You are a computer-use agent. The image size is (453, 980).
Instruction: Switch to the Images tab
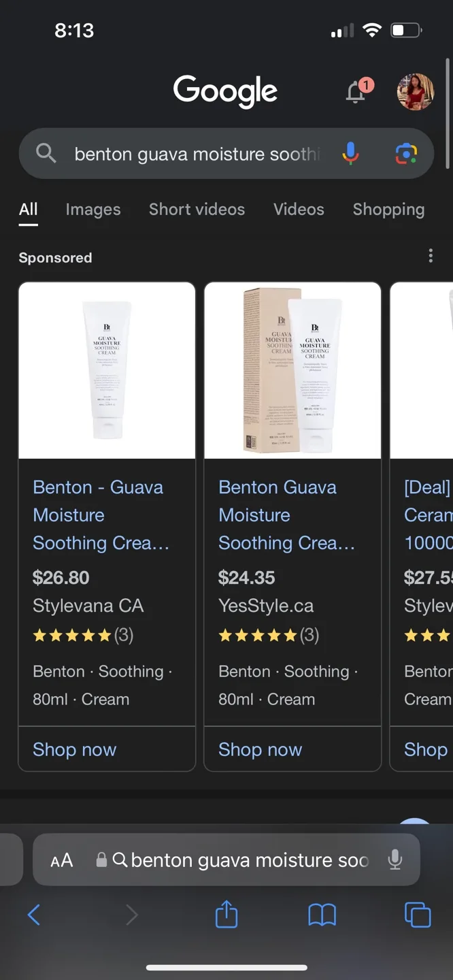pyautogui.click(x=93, y=210)
